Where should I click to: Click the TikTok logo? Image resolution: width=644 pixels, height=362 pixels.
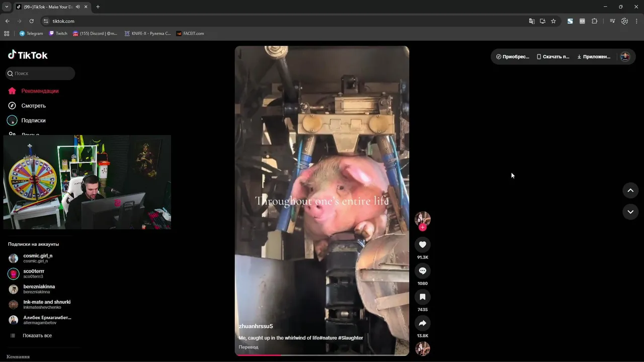(x=28, y=55)
